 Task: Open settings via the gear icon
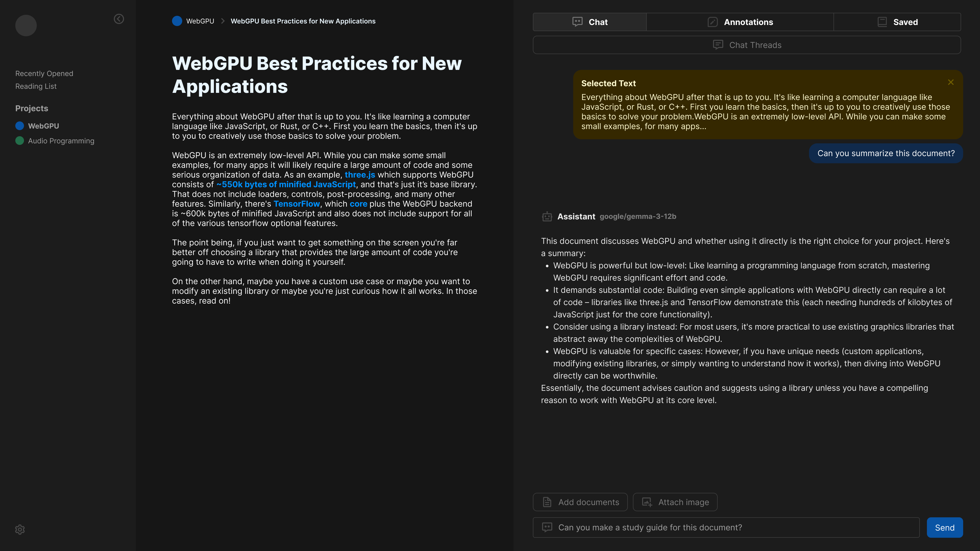click(x=20, y=529)
